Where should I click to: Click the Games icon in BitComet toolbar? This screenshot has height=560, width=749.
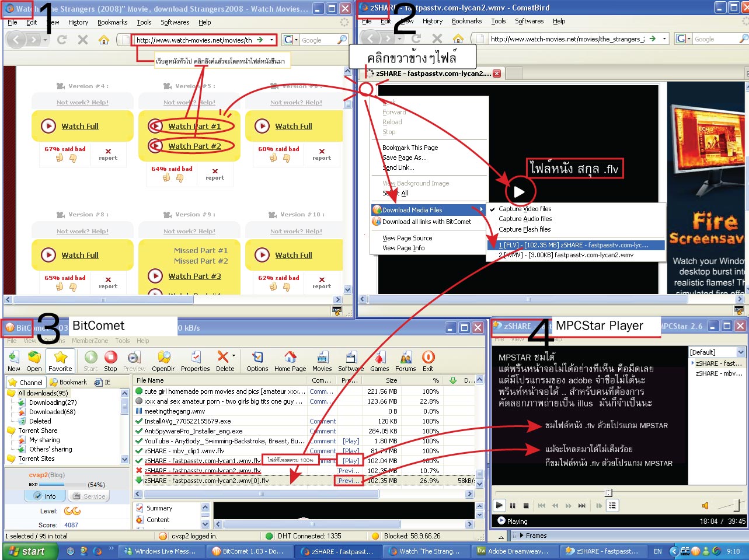[379, 357]
